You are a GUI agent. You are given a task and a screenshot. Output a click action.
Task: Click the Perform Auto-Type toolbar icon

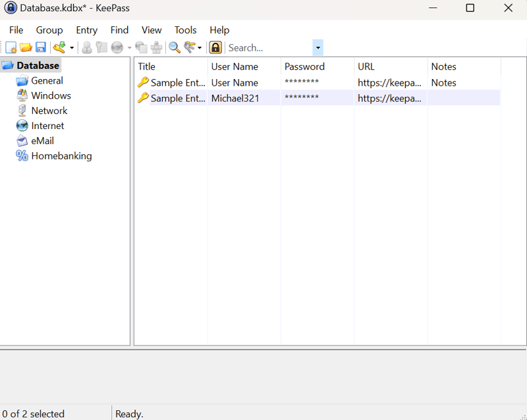(156, 47)
